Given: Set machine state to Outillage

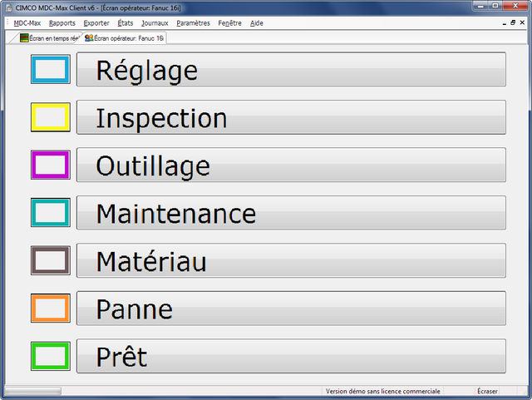Looking at the screenshot, I should 291,165.
